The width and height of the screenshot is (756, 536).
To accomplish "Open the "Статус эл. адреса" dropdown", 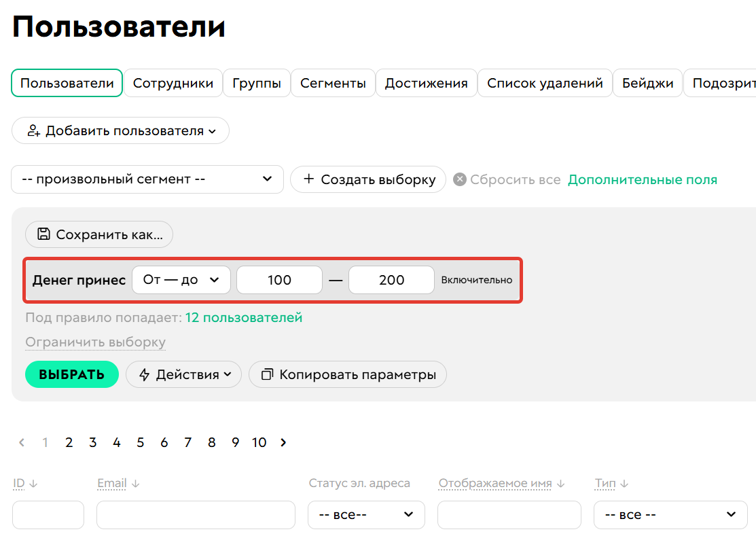I will point(365,514).
